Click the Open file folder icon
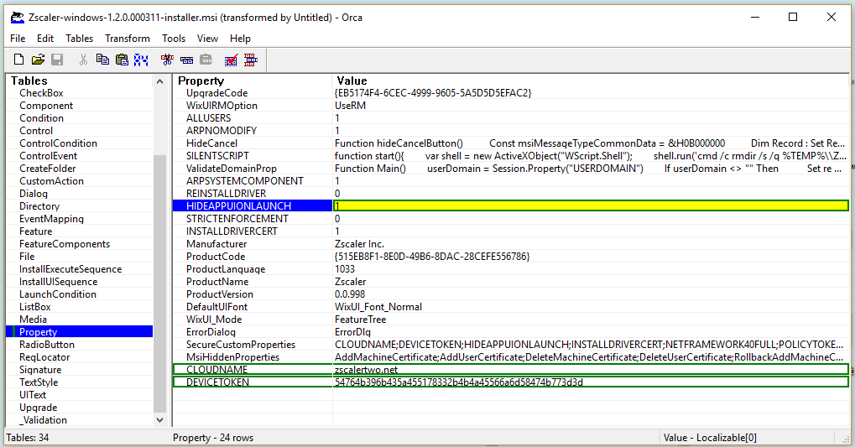The image size is (855, 447). (38, 61)
